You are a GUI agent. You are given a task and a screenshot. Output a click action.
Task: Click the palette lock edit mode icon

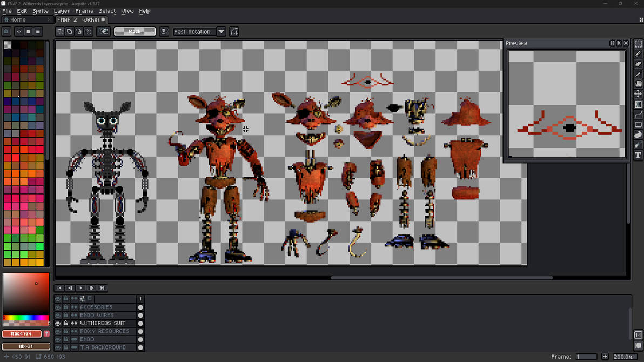point(6,31)
